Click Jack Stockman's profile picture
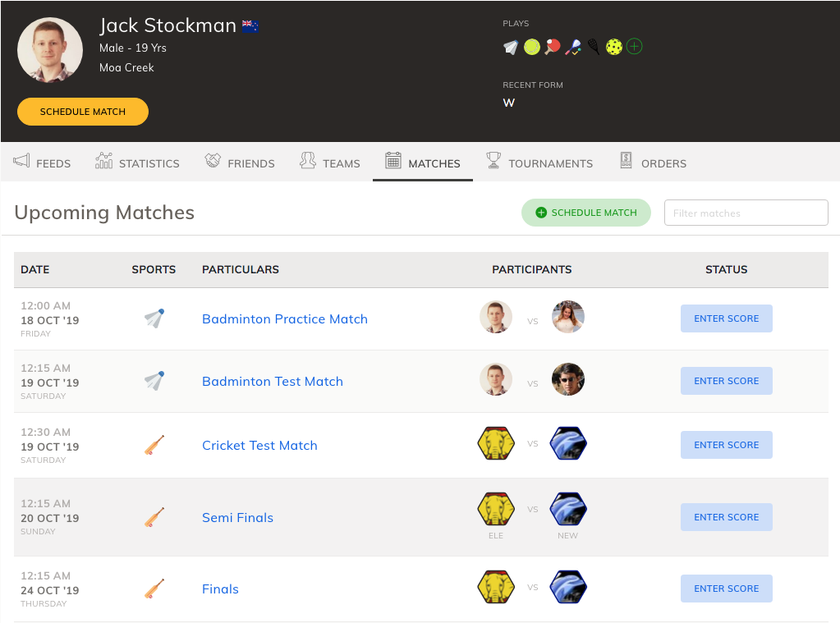This screenshot has width=840, height=623. [x=50, y=50]
